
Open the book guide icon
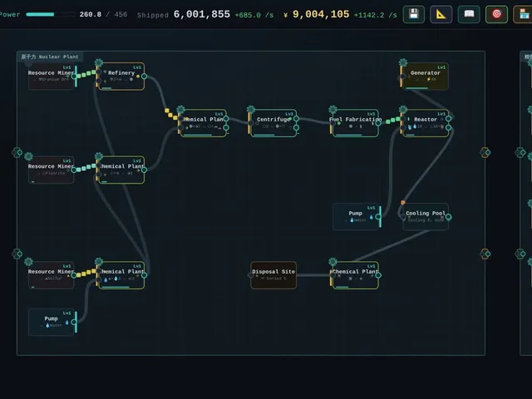pos(469,14)
